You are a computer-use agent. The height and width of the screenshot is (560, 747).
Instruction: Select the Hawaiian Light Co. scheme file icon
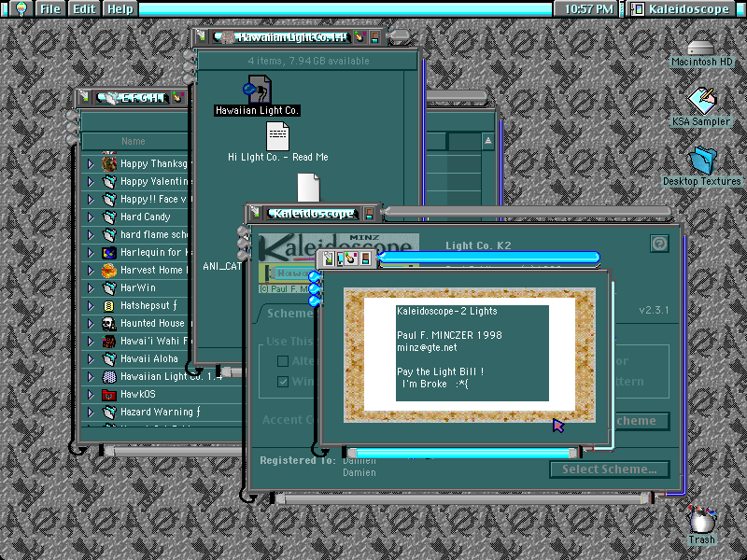[258, 89]
